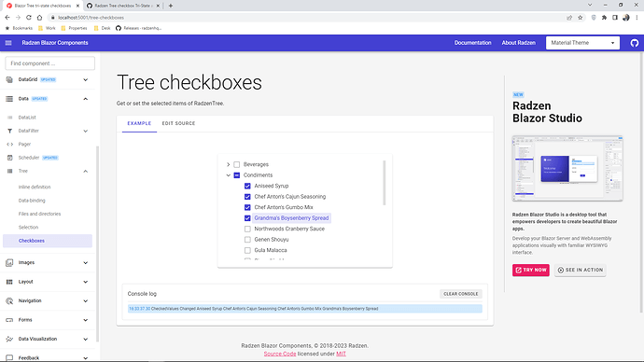Expand the Beverages tree node
This screenshot has height=362, width=644.
(229, 164)
